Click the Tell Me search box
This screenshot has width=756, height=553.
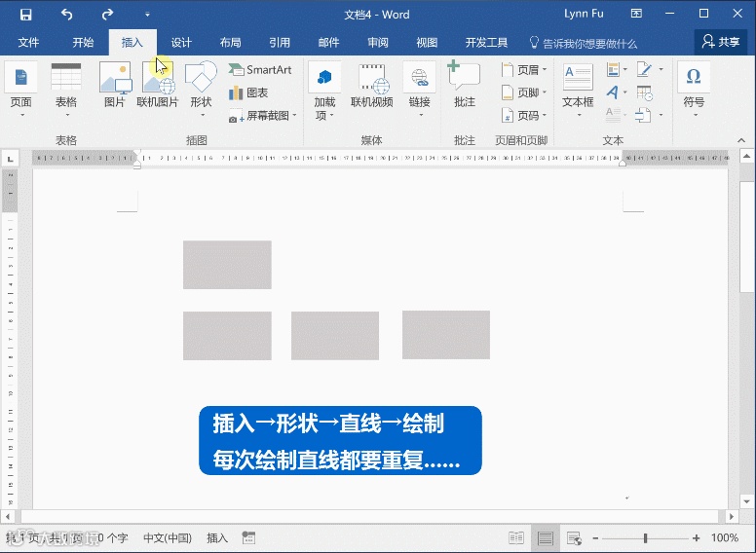pos(584,44)
